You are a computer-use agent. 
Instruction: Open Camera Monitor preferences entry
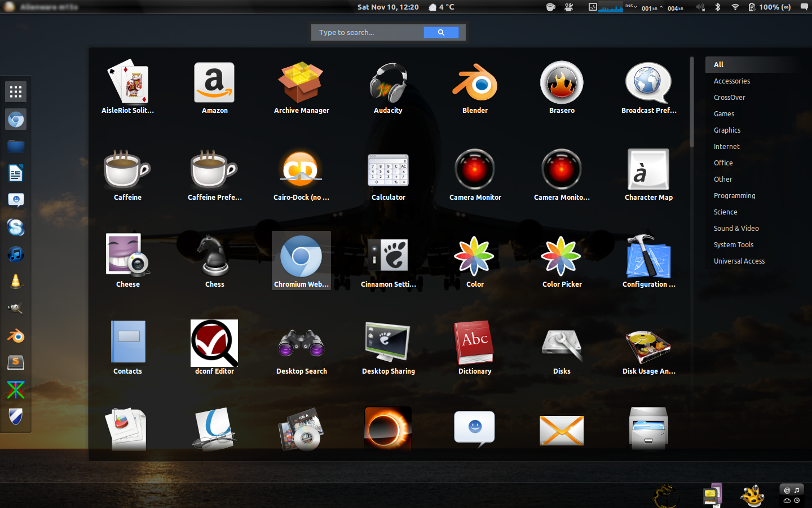tap(562, 174)
